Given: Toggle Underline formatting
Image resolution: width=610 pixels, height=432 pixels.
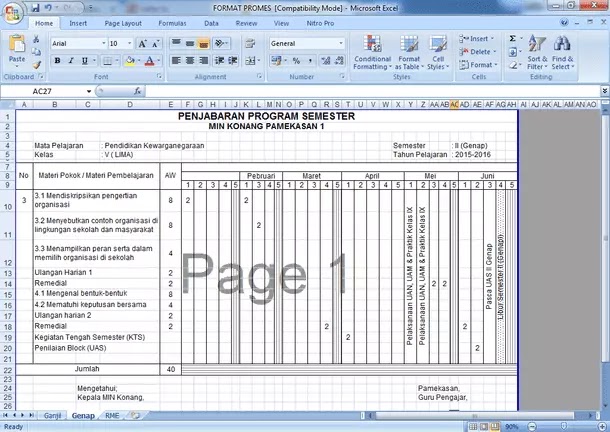Looking at the screenshot, I should 84,61.
